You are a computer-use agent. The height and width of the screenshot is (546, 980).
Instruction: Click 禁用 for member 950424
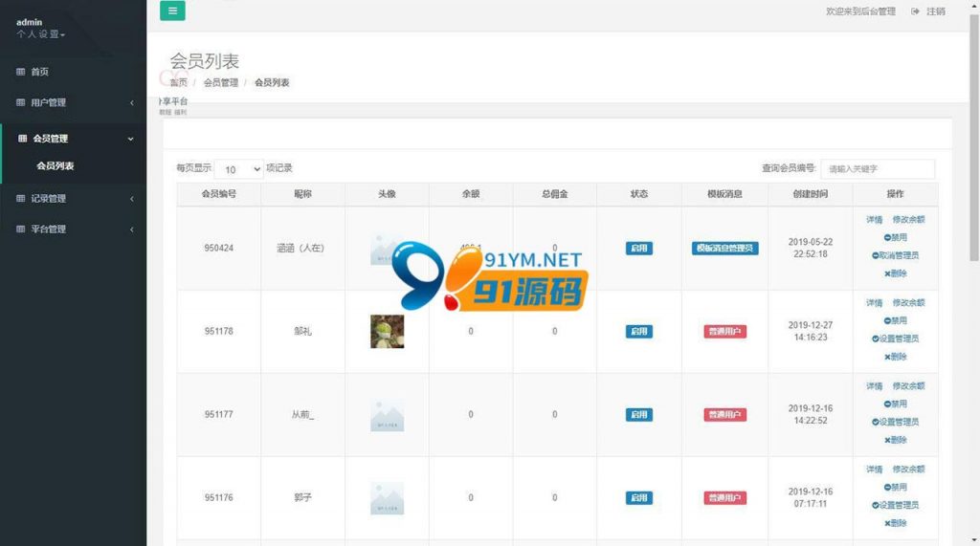point(895,237)
